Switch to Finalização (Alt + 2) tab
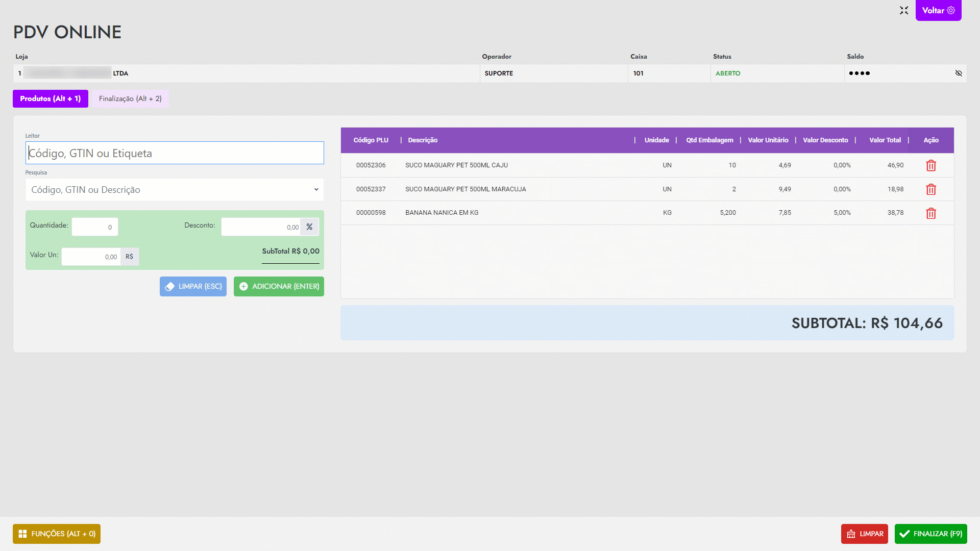980x551 pixels. tap(130, 98)
